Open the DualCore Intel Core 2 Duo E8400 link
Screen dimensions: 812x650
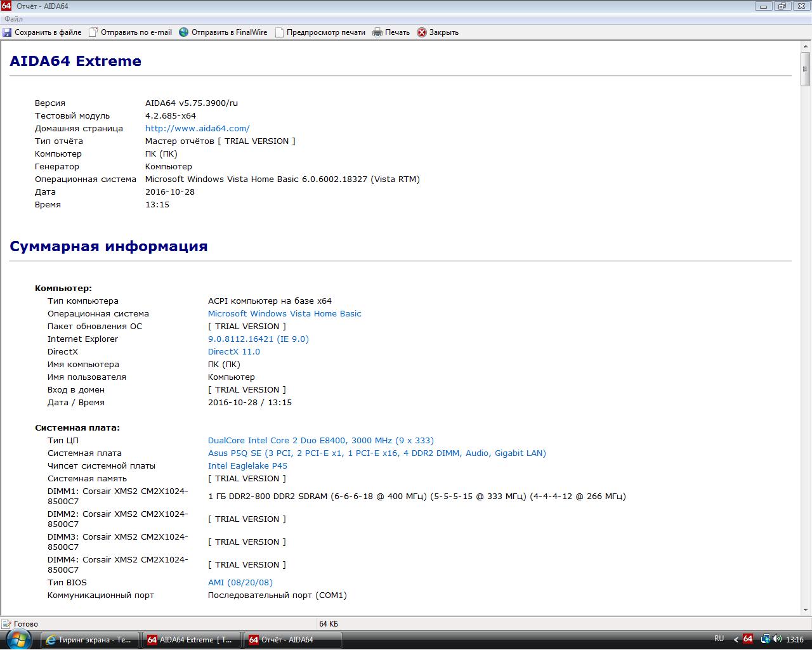[x=321, y=440]
